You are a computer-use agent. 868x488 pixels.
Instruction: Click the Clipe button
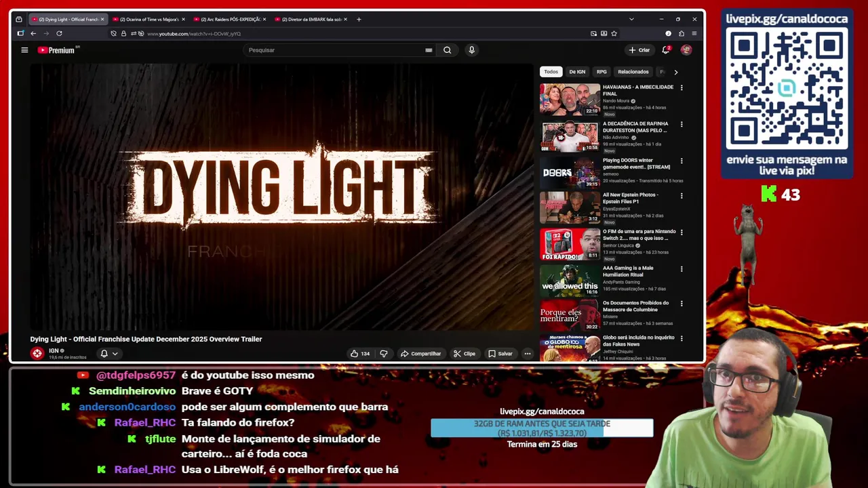[465, 353]
